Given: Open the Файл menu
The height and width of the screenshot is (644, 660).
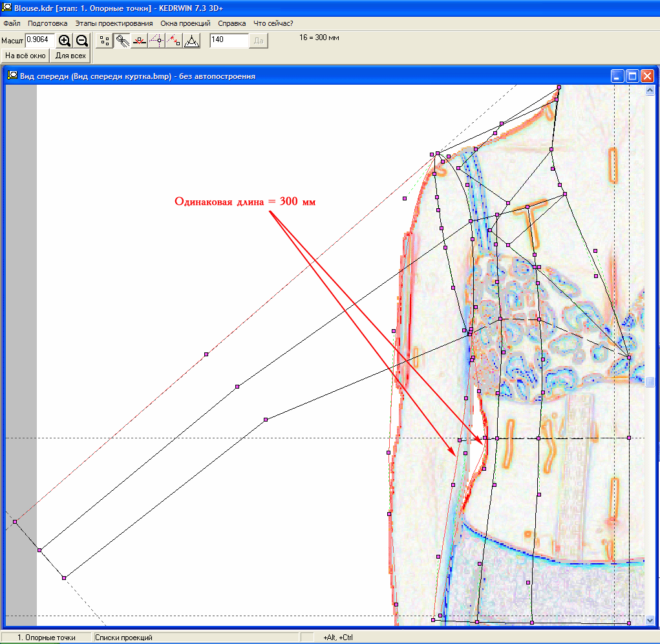Looking at the screenshot, I should [x=12, y=23].
